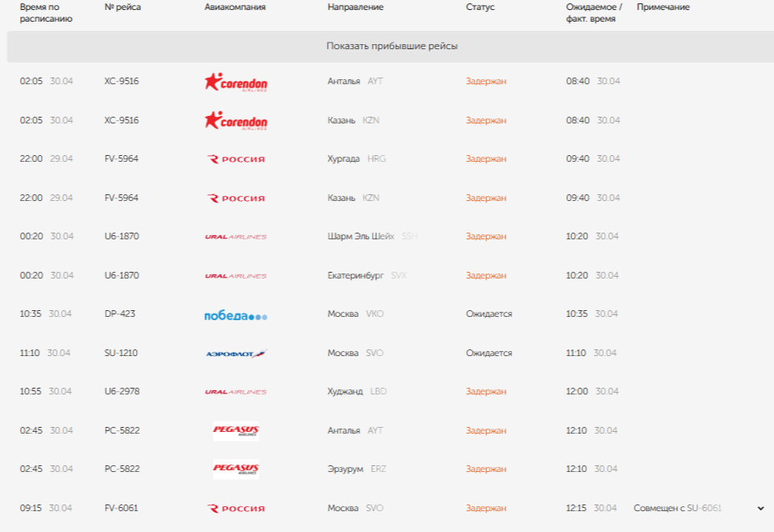Click Ural Airlines logo in the Шарм Эль Шейх row
This screenshot has width=774, height=532.
(235, 237)
